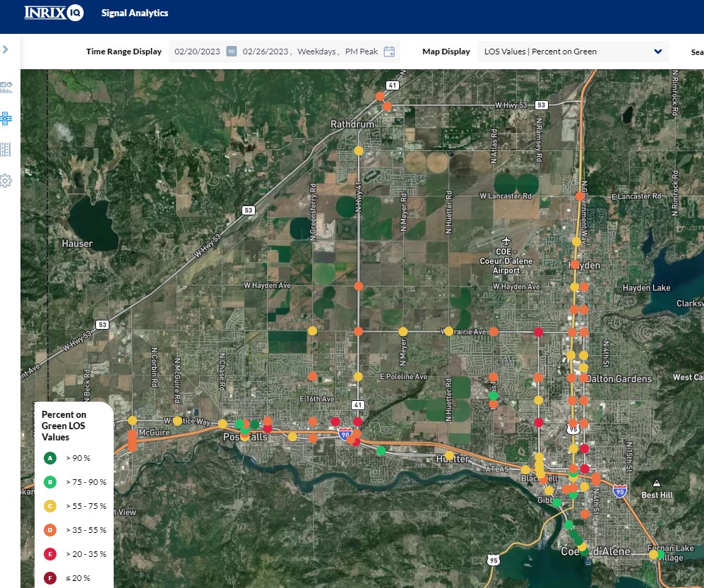Expand the sidebar with the chevron arrow

(x=6, y=49)
